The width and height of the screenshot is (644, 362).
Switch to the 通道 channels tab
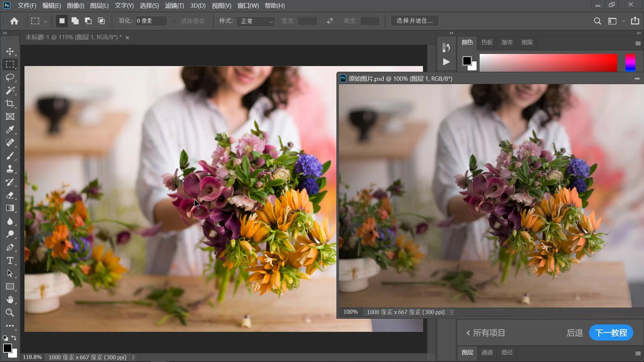pyautogui.click(x=487, y=352)
